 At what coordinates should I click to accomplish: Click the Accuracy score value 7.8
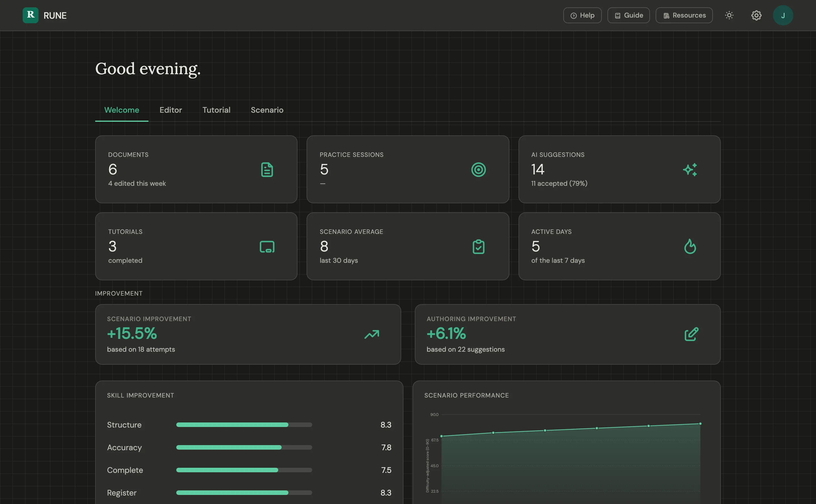click(386, 447)
